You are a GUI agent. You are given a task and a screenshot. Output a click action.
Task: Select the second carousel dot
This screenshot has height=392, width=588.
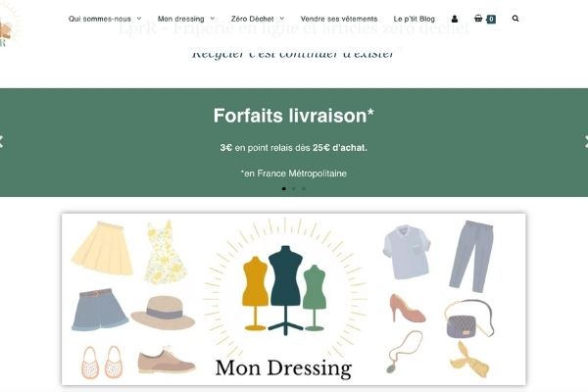click(x=294, y=189)
